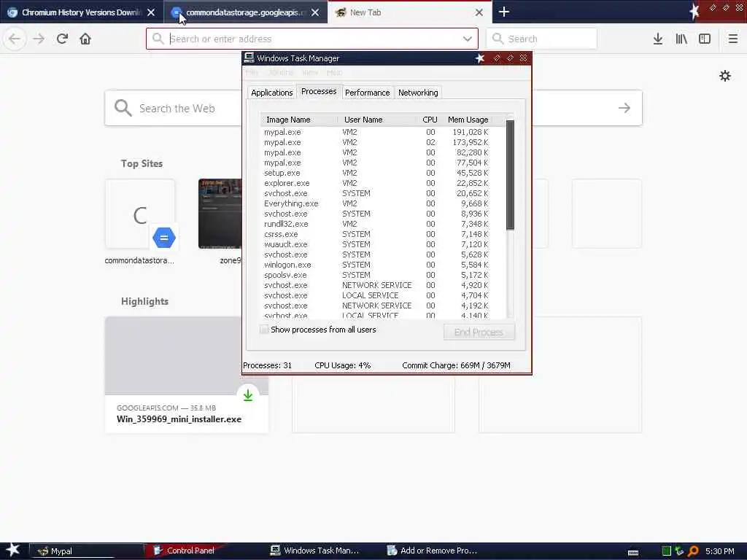Switch to the Applications tab

pos(271,93)
